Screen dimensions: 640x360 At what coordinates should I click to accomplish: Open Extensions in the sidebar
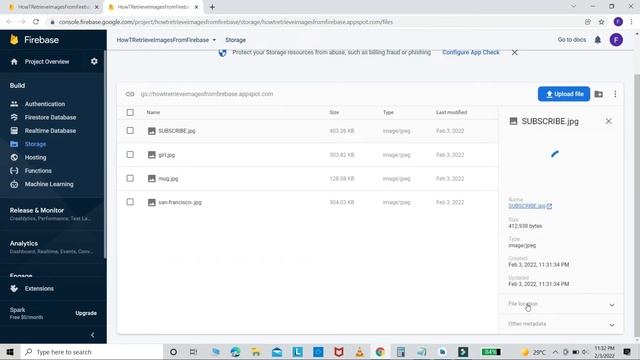coord(39,289)
